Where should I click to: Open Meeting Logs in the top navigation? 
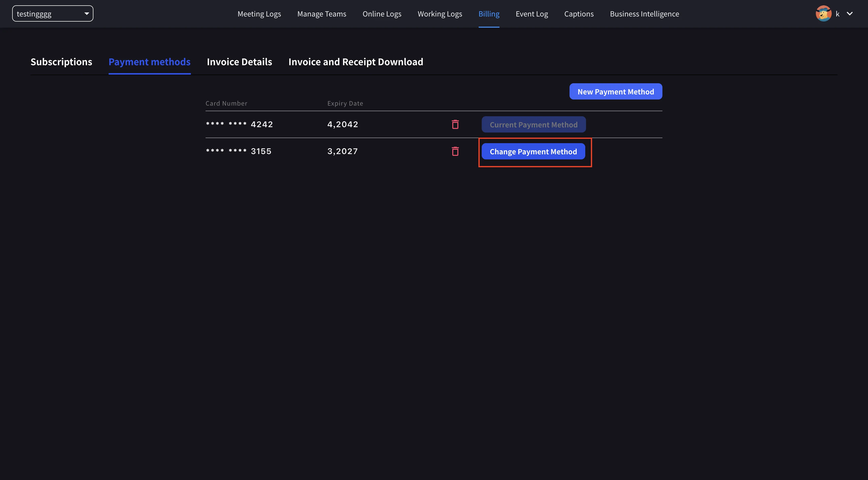click(x=259, y=14)
